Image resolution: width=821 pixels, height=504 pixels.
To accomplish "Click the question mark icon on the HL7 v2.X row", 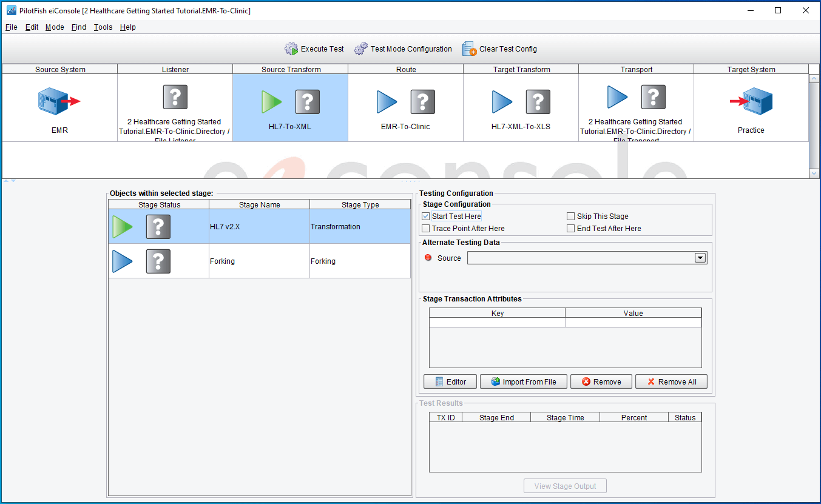I will [x=158, y=226].
